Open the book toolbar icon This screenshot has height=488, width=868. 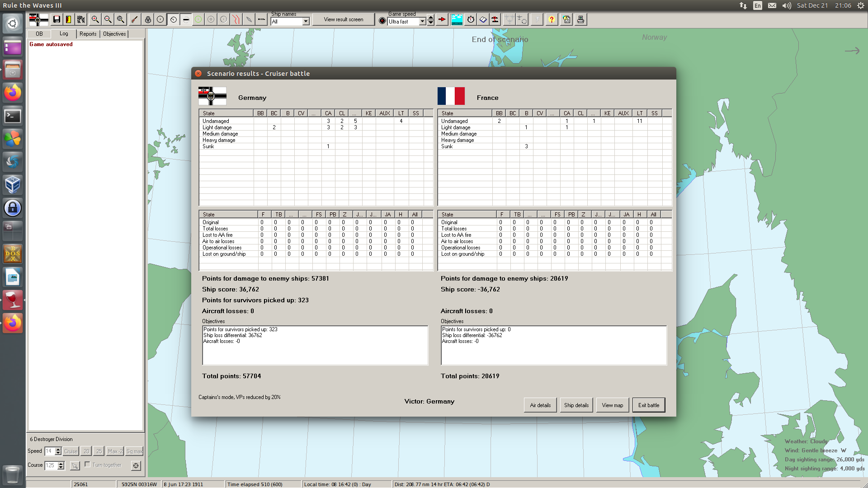coord(483,19)
